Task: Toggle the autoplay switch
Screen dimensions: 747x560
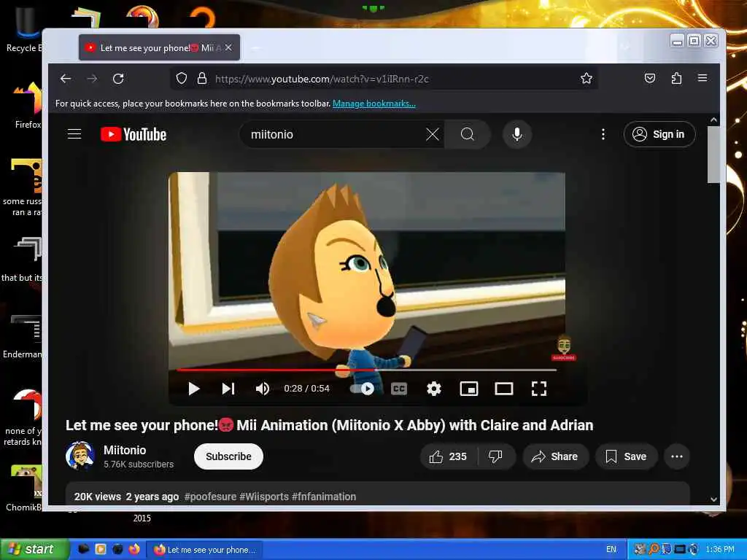Action: click(x=362, y=389)
